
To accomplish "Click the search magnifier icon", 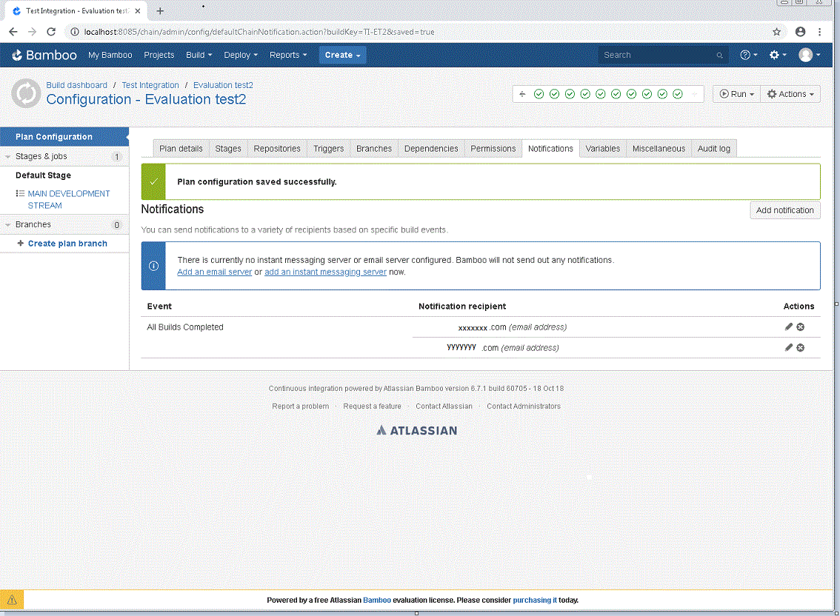I will [x=719, y=56].
